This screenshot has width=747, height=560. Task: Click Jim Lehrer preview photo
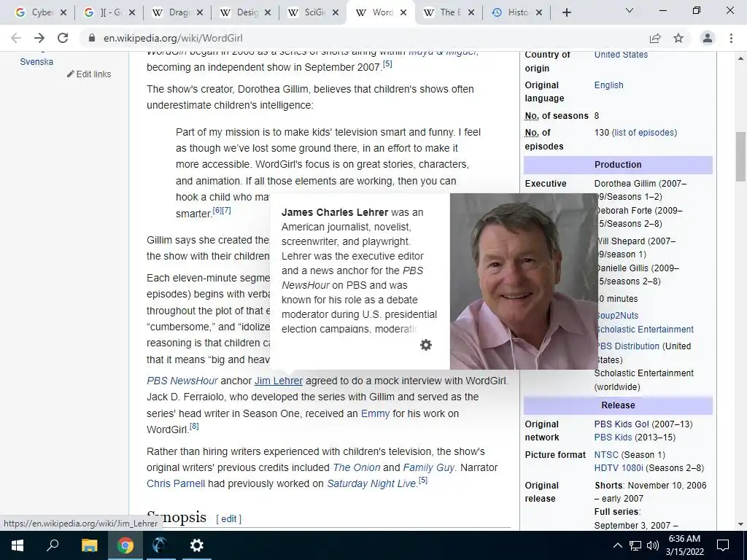click(x=524, y=281)
